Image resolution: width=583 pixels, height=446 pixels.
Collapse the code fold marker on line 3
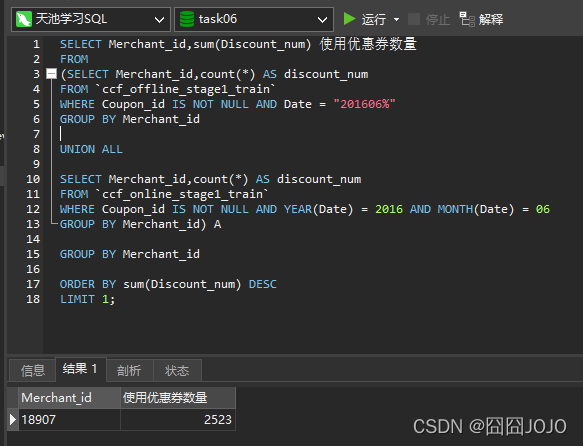coord(51,74)
